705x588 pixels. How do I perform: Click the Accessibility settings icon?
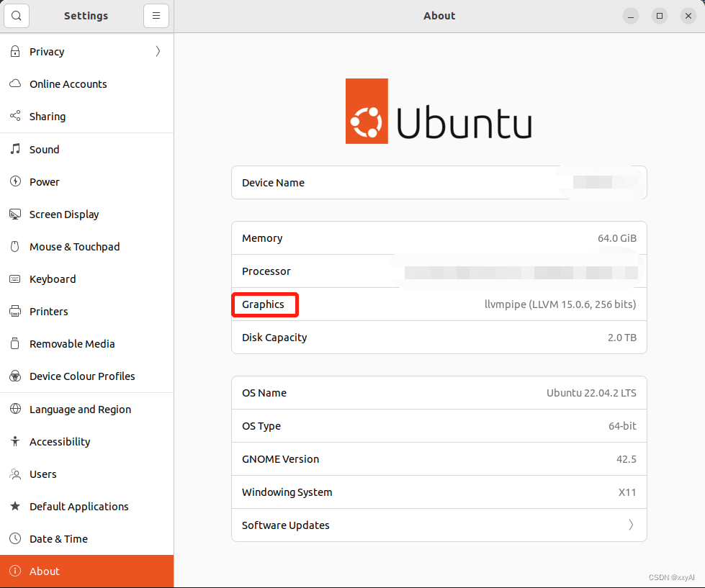[15, 441]
